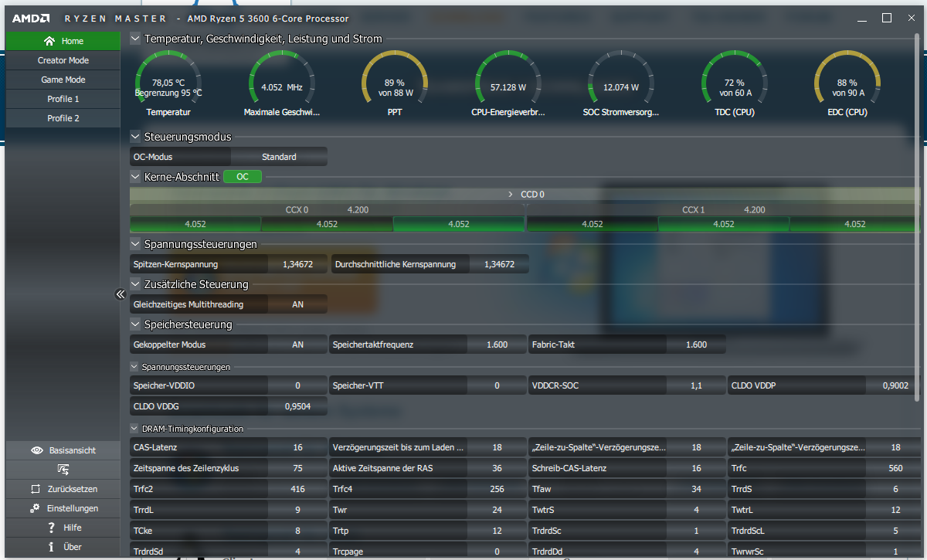
Task: Select Game Mode profile
Action: coord(63,80)
